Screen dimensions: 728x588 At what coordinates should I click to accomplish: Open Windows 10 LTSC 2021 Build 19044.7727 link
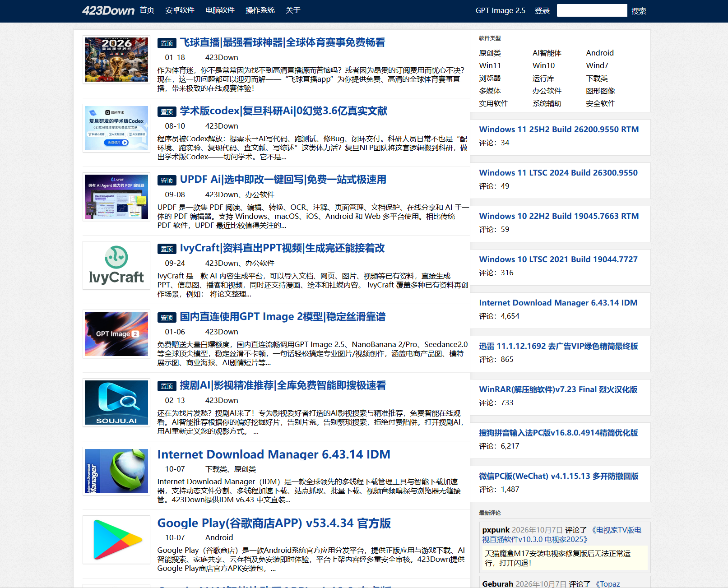pos(558,259)
